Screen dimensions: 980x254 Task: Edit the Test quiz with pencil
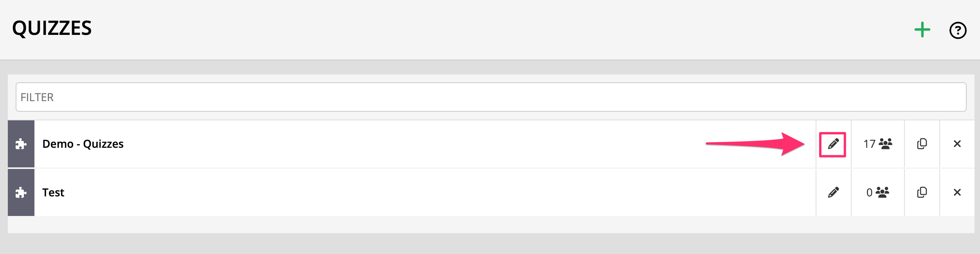tap(833, 192)
